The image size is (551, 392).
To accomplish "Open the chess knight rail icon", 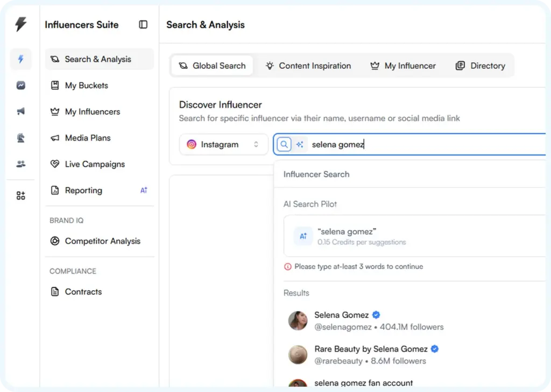I will point(21,138).
